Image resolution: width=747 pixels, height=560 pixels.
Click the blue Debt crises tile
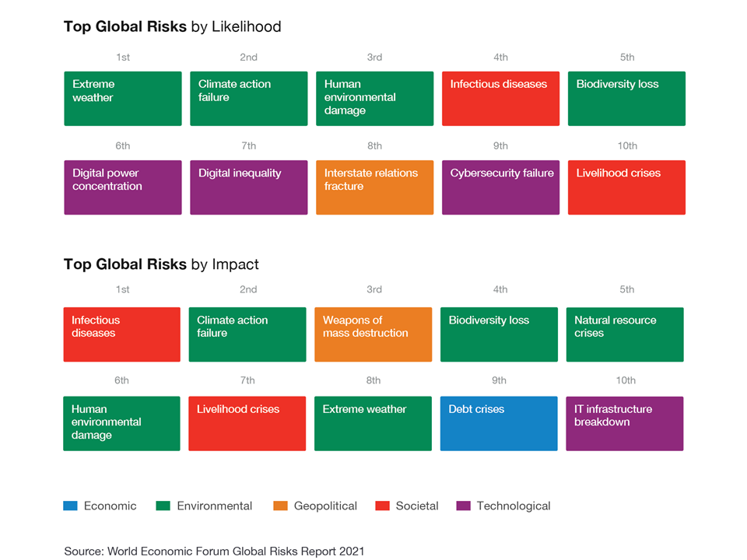pos(499,424)
